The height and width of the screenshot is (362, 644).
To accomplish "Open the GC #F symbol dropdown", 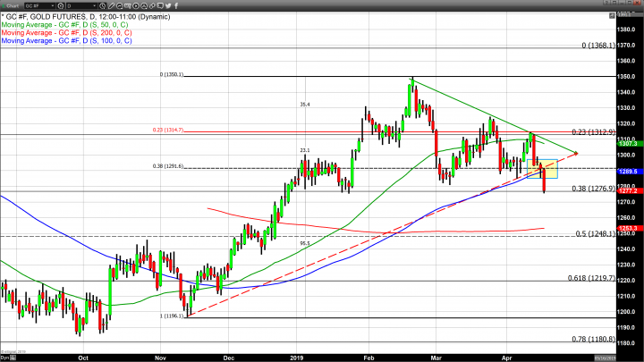I will 39,5.
